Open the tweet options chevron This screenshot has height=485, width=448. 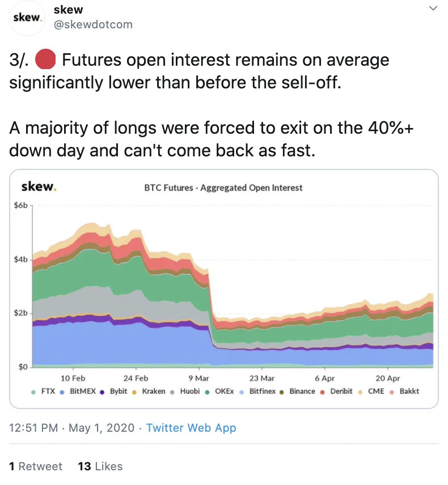point(433,9)
